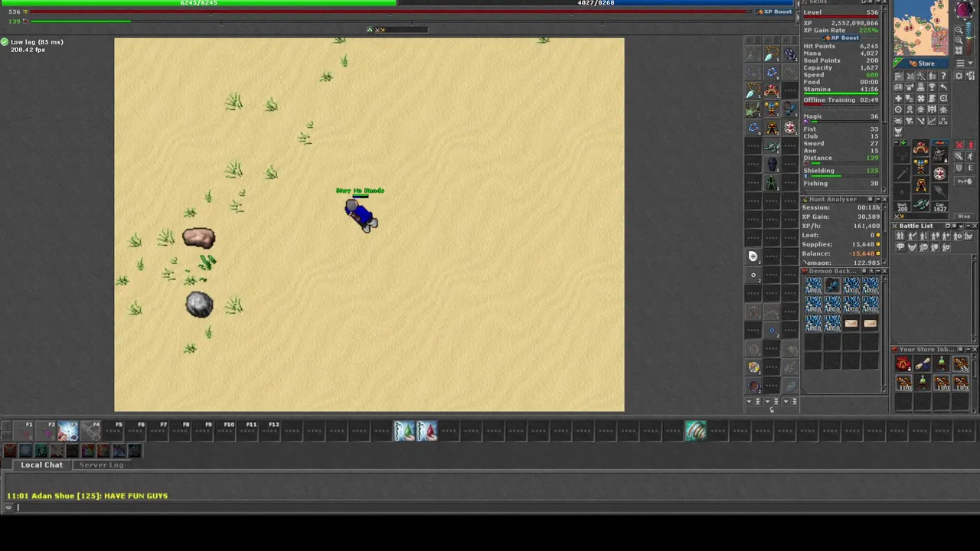Click the equipped backpack slot

click(x=940, y=155)
